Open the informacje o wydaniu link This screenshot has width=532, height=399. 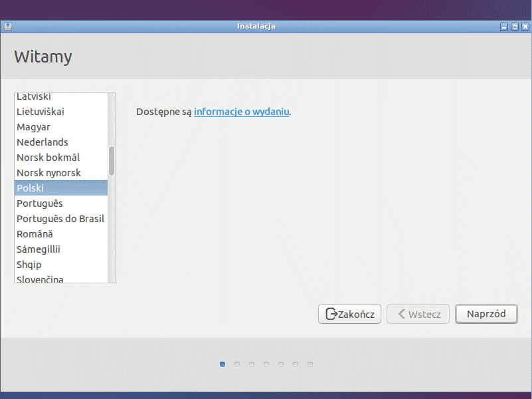pos(241,112)
